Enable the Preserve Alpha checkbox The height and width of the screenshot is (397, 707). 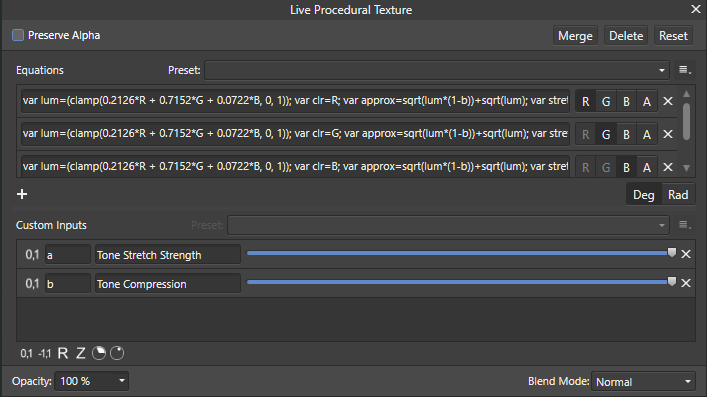(x=18, y=35)
